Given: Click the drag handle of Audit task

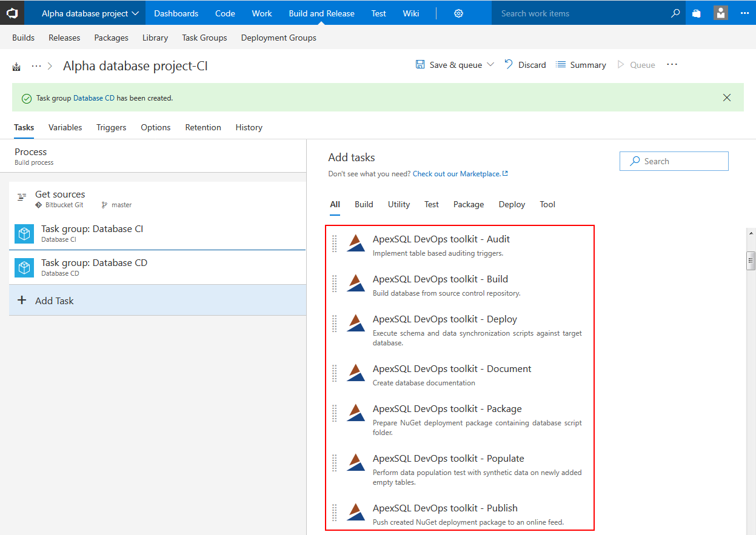Looking at the screenshot, I should [x=334, y=244].
